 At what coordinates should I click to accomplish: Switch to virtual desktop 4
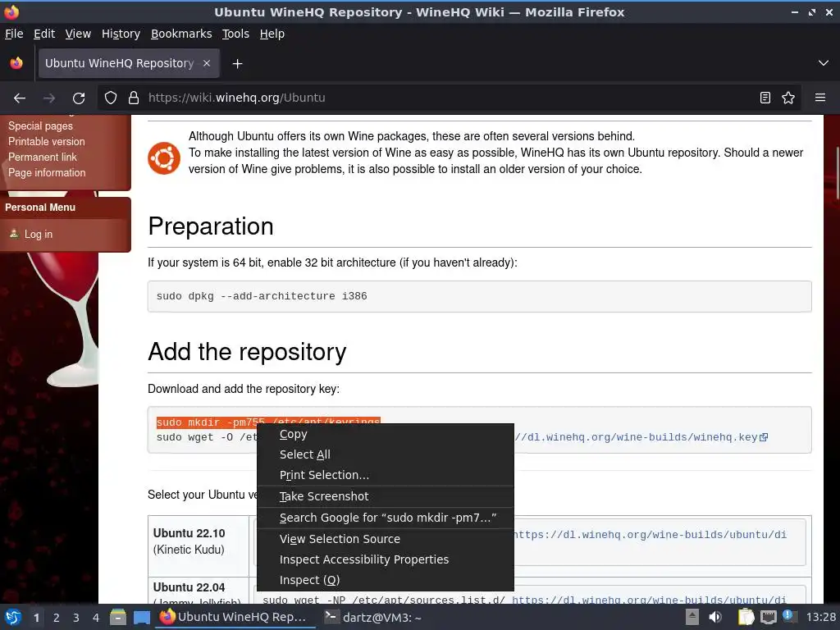coord(96,618)
